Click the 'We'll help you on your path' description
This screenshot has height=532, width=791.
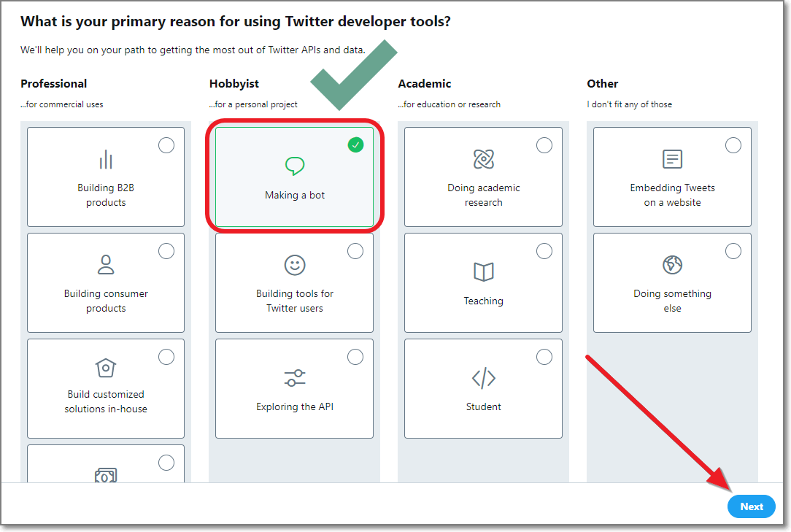coord(193,50)
